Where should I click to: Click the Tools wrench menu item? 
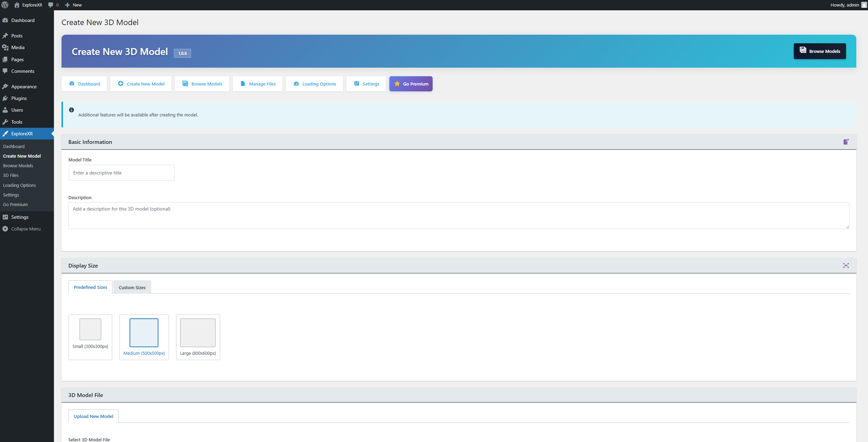click(x=16, y=122)
